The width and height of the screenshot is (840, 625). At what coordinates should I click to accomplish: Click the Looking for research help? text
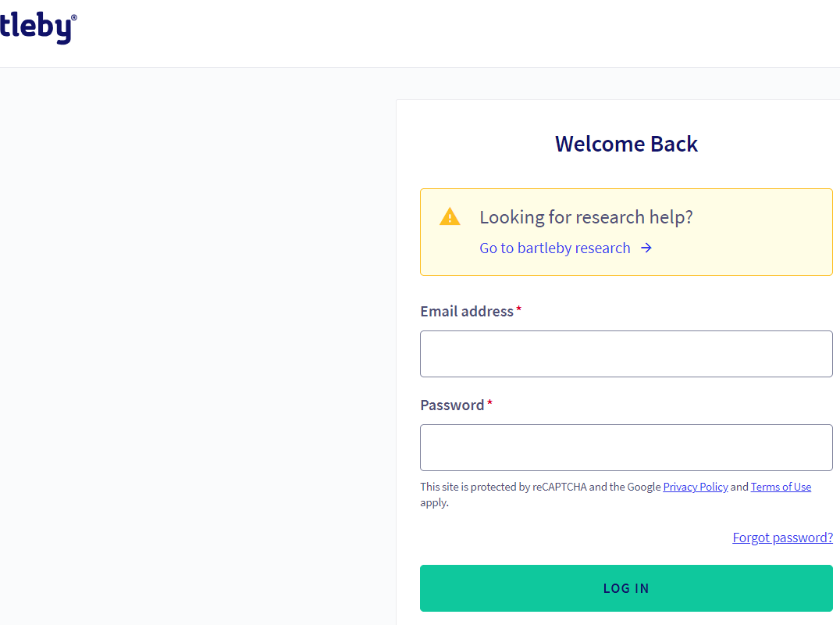click(x=586, y=217)
